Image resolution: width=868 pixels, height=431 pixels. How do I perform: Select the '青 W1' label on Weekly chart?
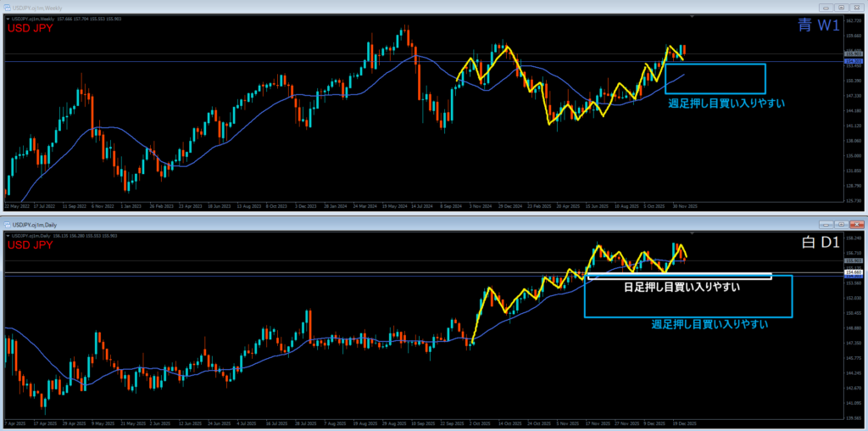tap(818, 25)
